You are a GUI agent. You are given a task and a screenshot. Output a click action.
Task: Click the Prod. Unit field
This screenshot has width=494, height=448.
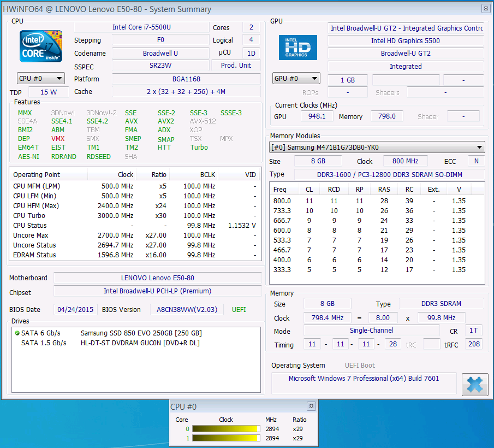[236, 65]
